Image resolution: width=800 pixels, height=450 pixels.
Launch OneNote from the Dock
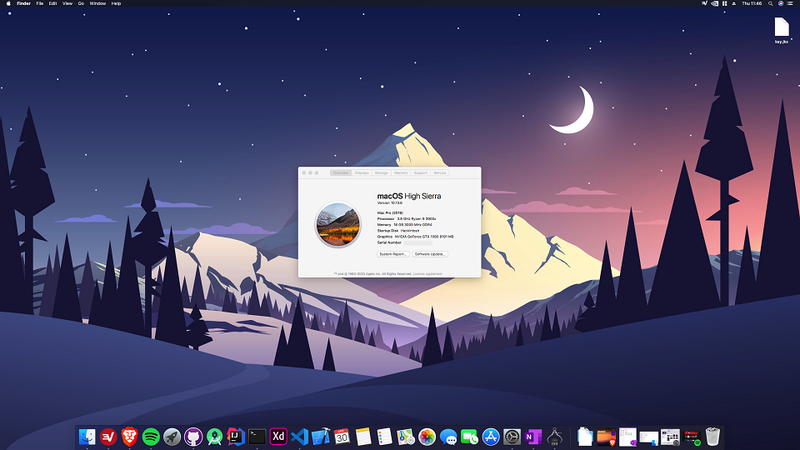533,437
